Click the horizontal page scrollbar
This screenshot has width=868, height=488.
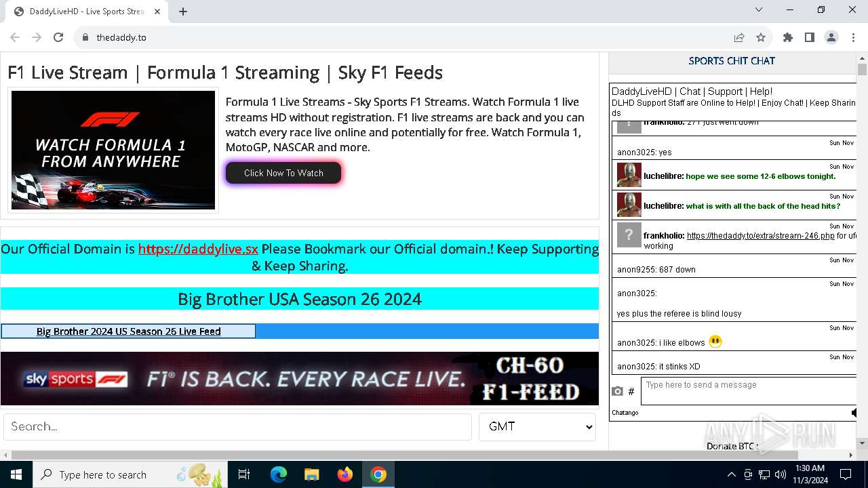tap(404, 455)
